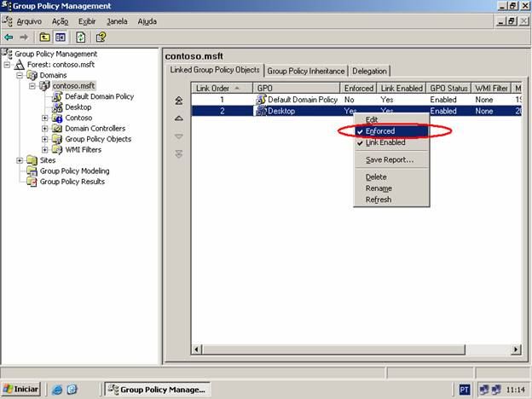Screen dimensions: 532x399
Task: Open the Janela menu
Action: point(117,21)
